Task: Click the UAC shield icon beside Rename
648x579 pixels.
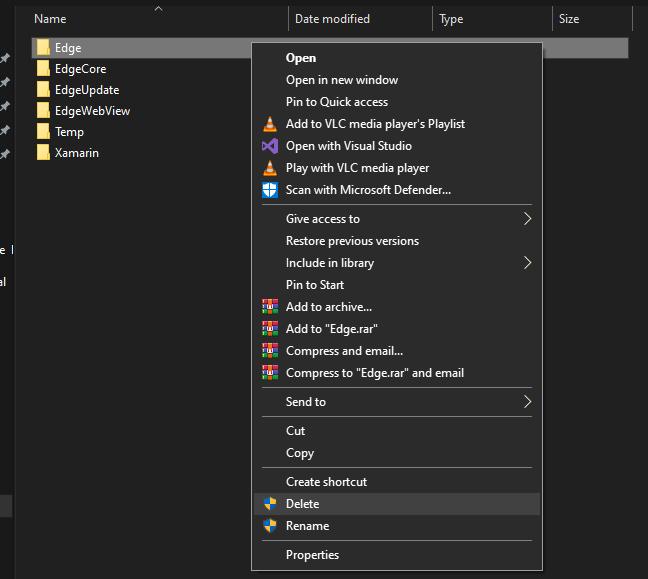Action: click(269, 526)
